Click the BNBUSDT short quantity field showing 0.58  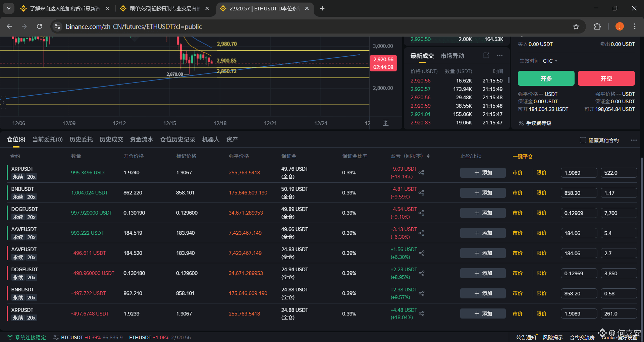(619, 293)
